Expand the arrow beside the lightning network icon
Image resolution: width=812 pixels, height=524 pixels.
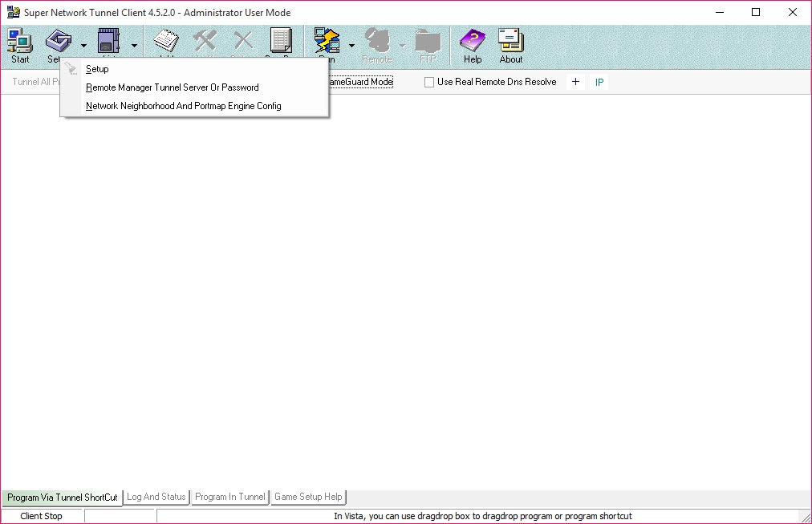(x=351, y=46)
